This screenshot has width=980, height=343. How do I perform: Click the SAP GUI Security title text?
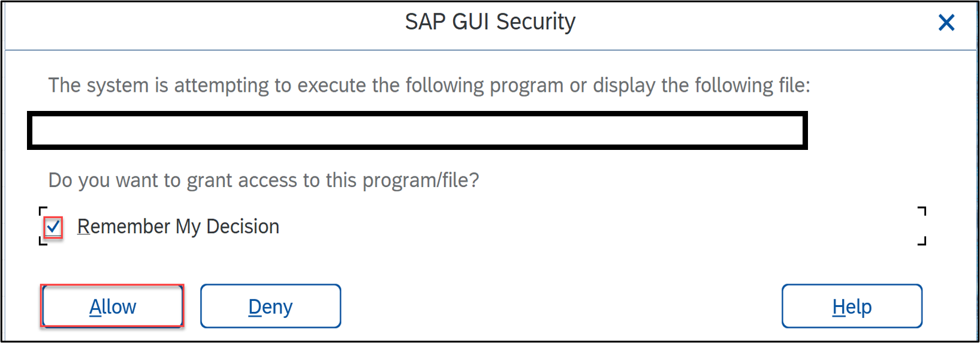coord(490,22)
